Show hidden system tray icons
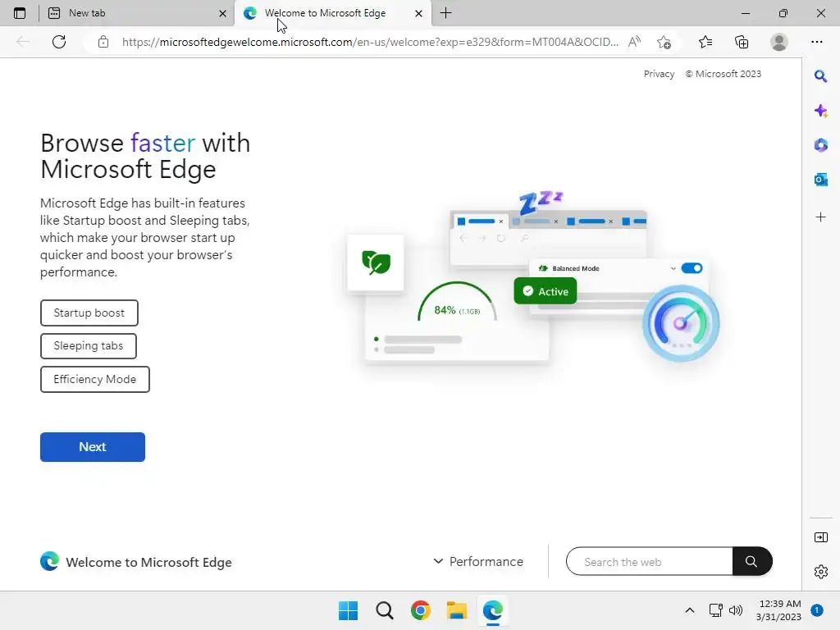 [690, 610]
